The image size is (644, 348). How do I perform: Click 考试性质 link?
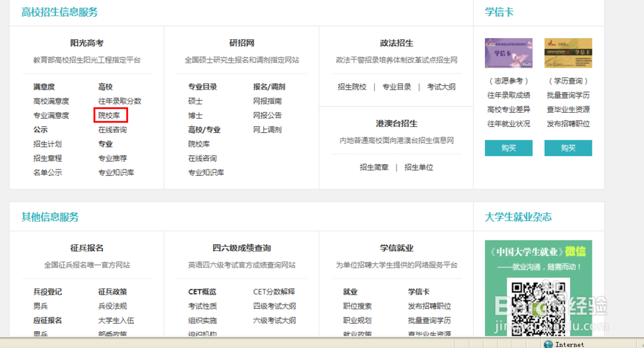coord(202,306)
